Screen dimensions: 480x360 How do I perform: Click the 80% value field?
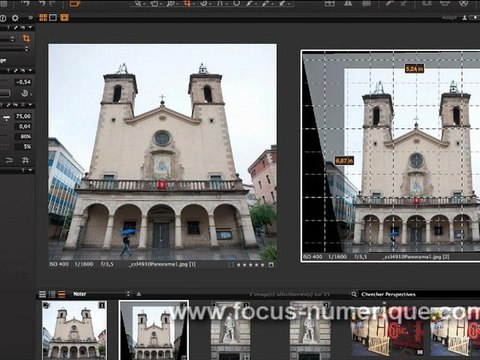tap(23, 136)
